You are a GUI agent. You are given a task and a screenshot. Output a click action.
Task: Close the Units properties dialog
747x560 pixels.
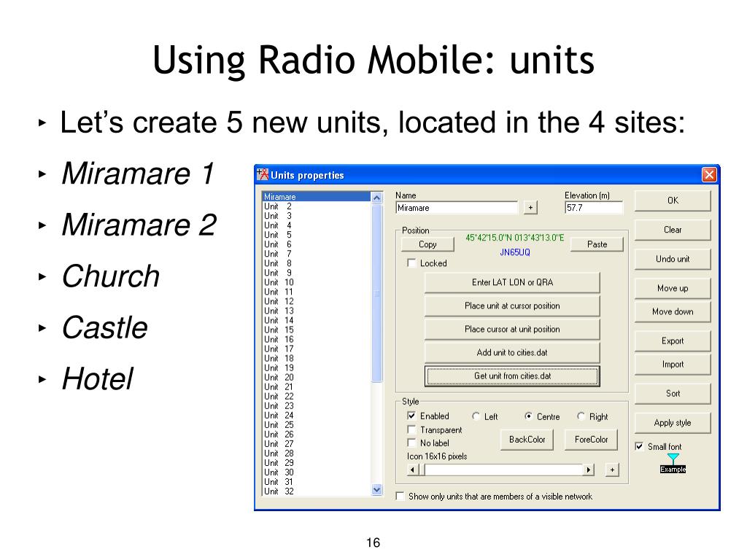coord(709,175)
